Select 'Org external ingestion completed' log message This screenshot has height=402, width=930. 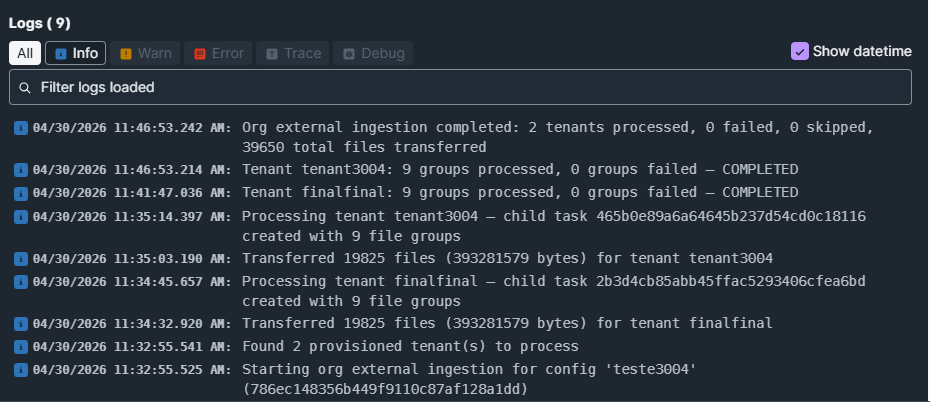pos(558,137)
